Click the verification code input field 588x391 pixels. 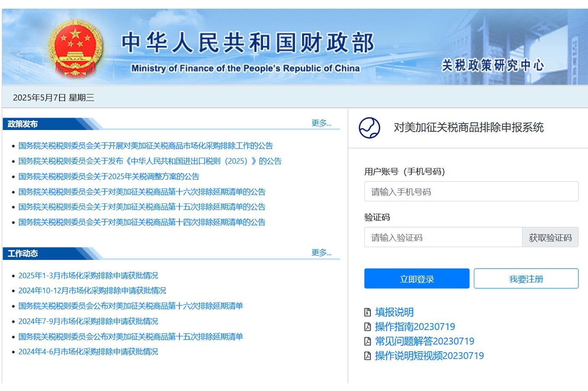tap(443, 237)
